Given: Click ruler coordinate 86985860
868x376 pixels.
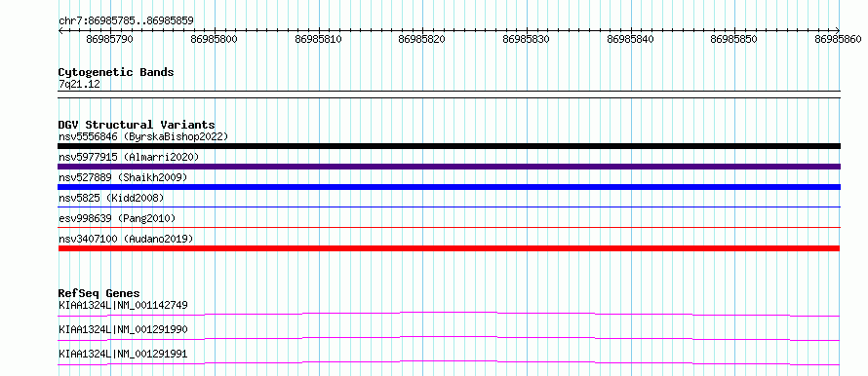Looking at the screenshot, I should click(839, 39).
